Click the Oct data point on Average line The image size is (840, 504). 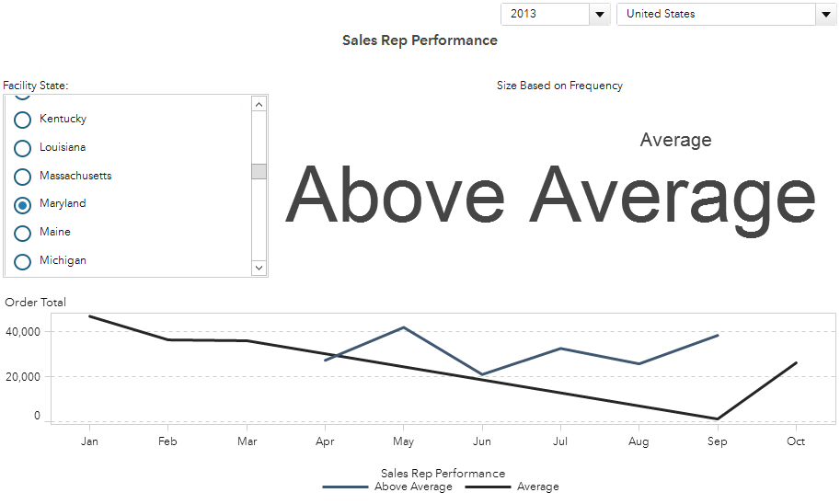tap(796, 362)
